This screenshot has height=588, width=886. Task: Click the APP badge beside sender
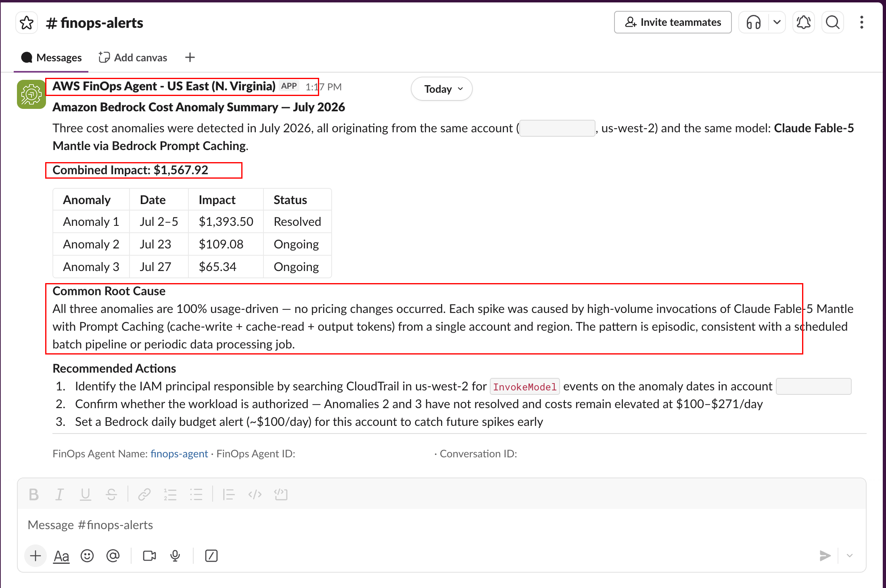pyautogui.click(x=289, y=86)
